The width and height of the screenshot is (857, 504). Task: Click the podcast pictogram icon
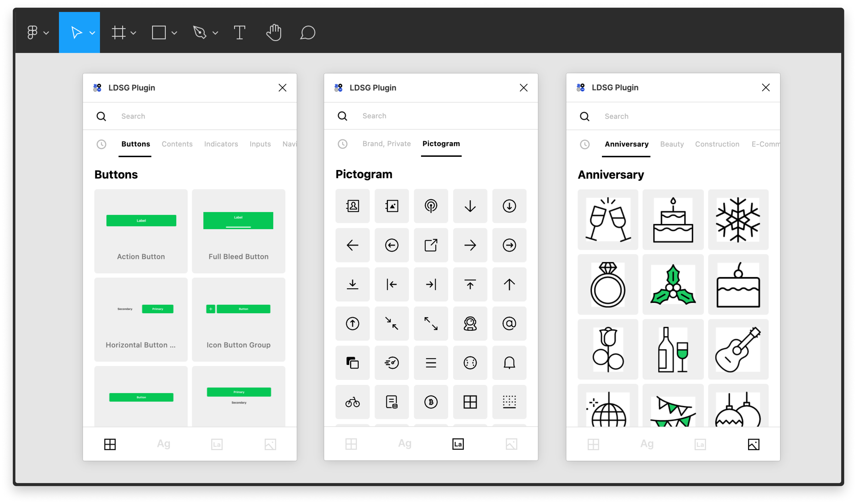tap(431, 206)
